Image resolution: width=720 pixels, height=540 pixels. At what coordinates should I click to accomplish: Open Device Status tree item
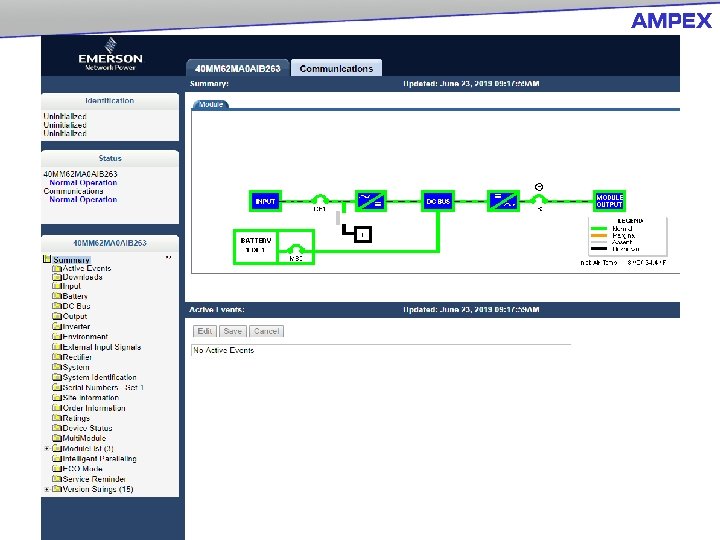click(87, 428)
